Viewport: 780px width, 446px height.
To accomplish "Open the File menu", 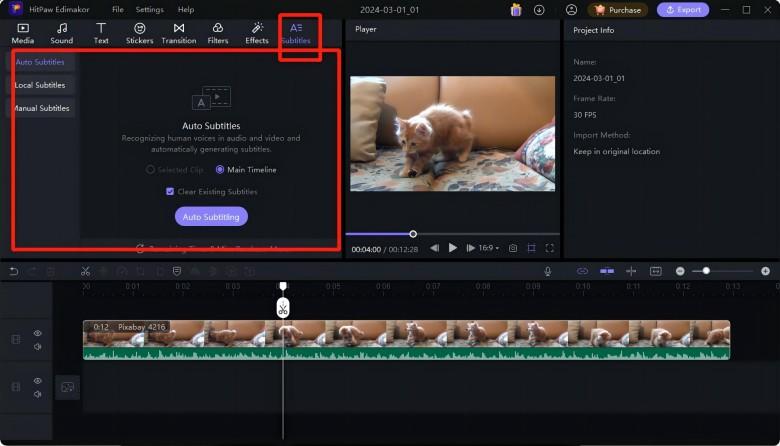I will [118, 9].
